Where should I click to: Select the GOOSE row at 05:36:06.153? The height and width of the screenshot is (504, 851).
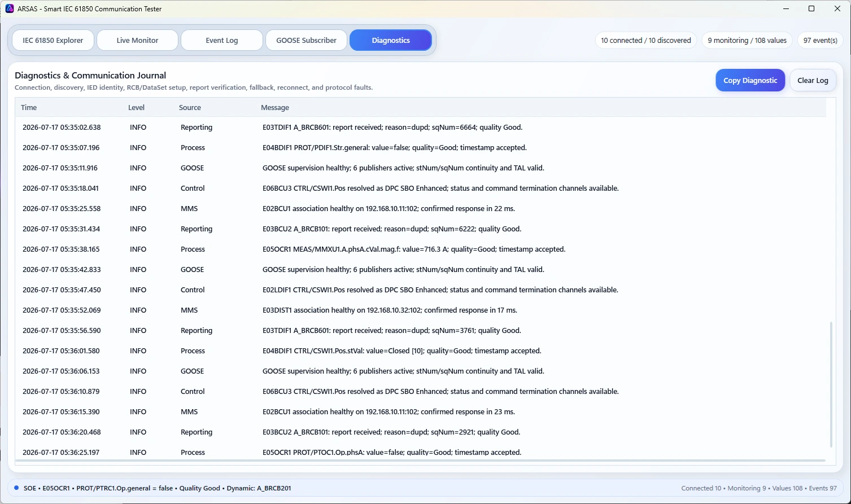click(421, 371)
